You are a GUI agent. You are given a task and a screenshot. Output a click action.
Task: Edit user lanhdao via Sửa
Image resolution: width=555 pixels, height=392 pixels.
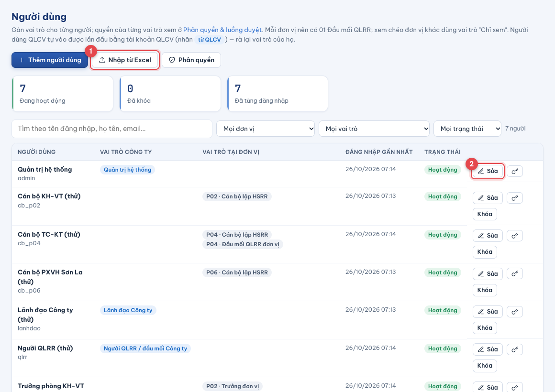click(x=488, y=312)
